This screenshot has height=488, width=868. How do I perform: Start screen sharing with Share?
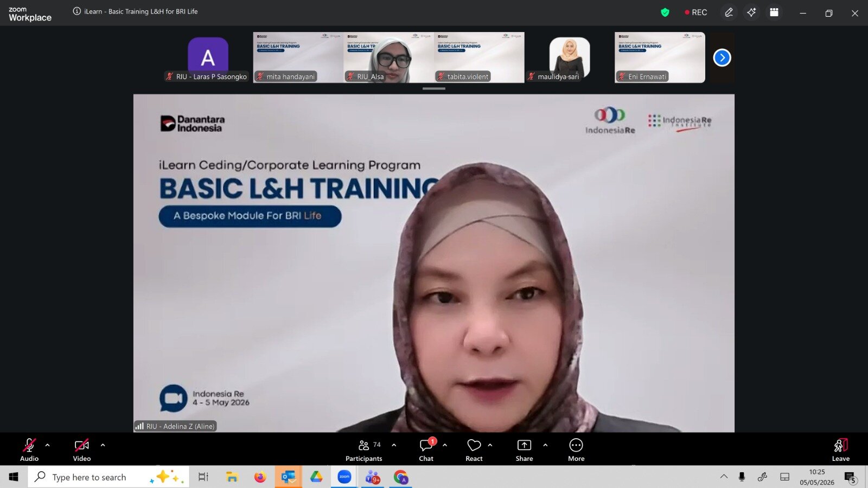coord(525,450)
